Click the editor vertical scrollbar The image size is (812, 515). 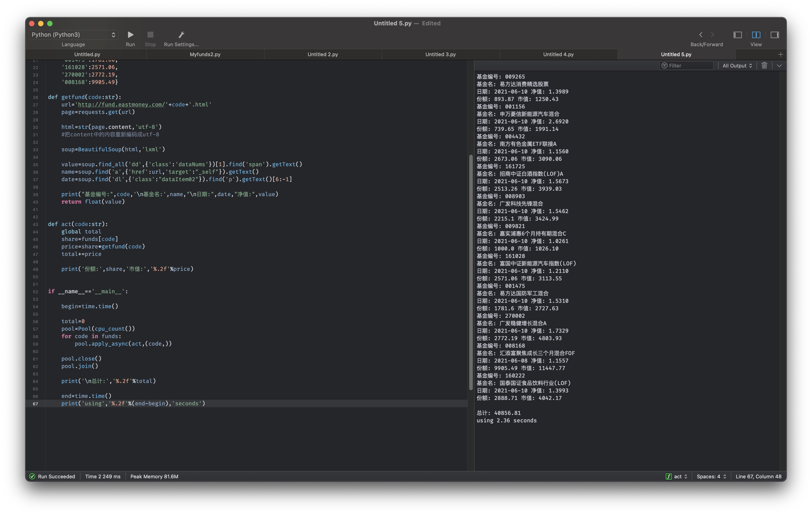point(471,272)
